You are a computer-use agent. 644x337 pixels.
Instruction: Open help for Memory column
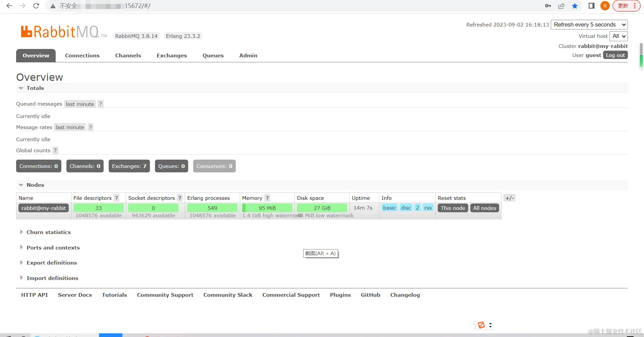click(267, 198)
